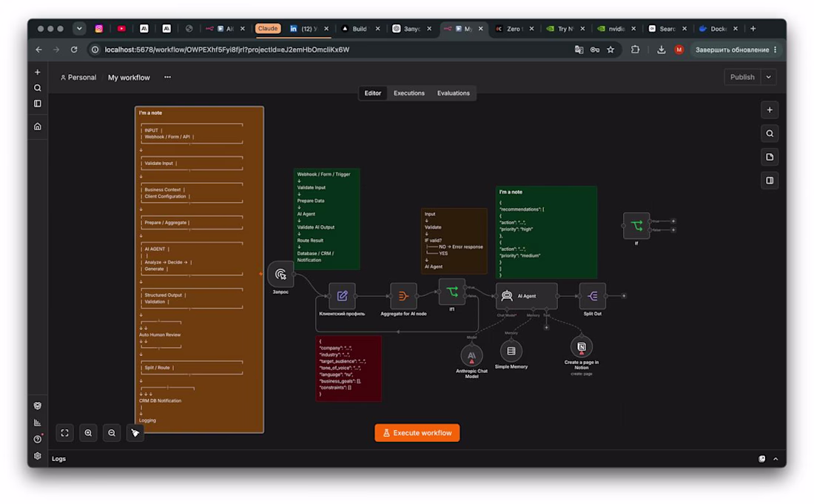Open the Insights chart icon in sidebar
Viewport: 814px width, 504px height.
(x=38, y=423)
